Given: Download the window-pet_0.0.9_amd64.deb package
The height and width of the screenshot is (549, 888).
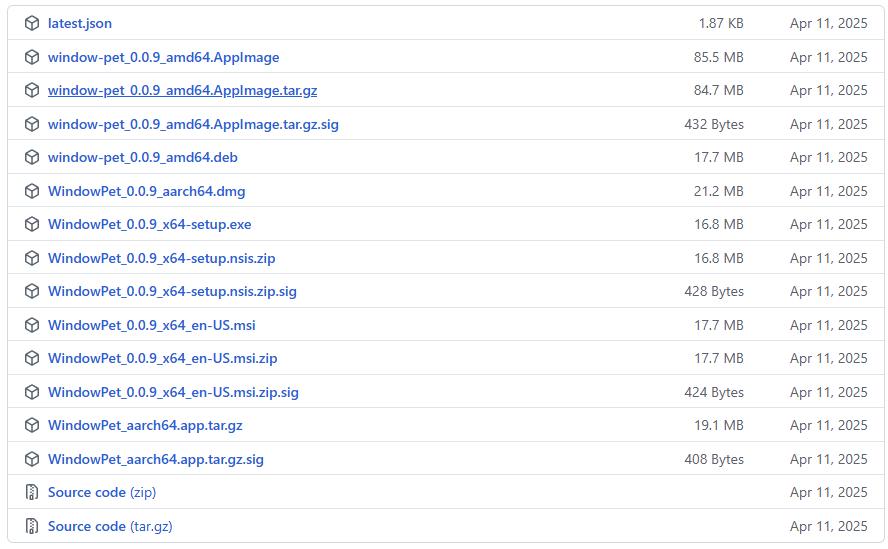Looking at the screenshot, I should [x=142, y=157].
